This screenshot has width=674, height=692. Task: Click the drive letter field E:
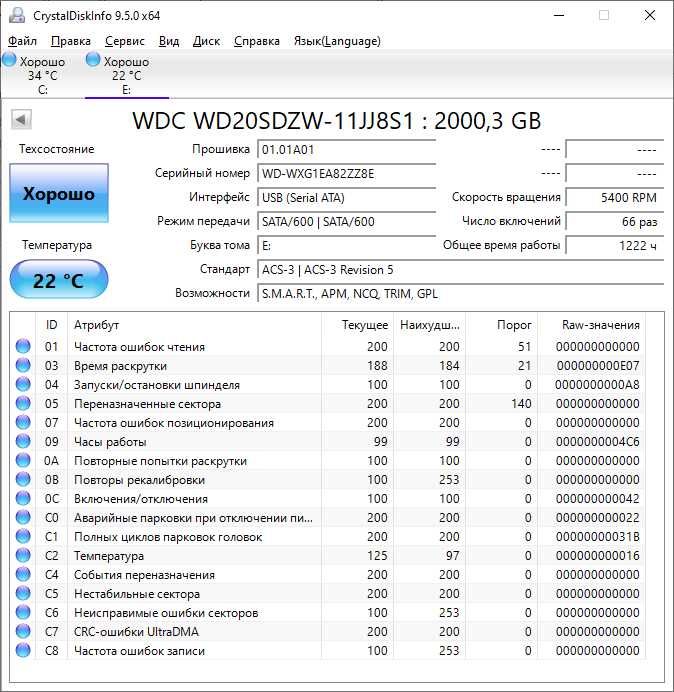click(x=346, y=245)
